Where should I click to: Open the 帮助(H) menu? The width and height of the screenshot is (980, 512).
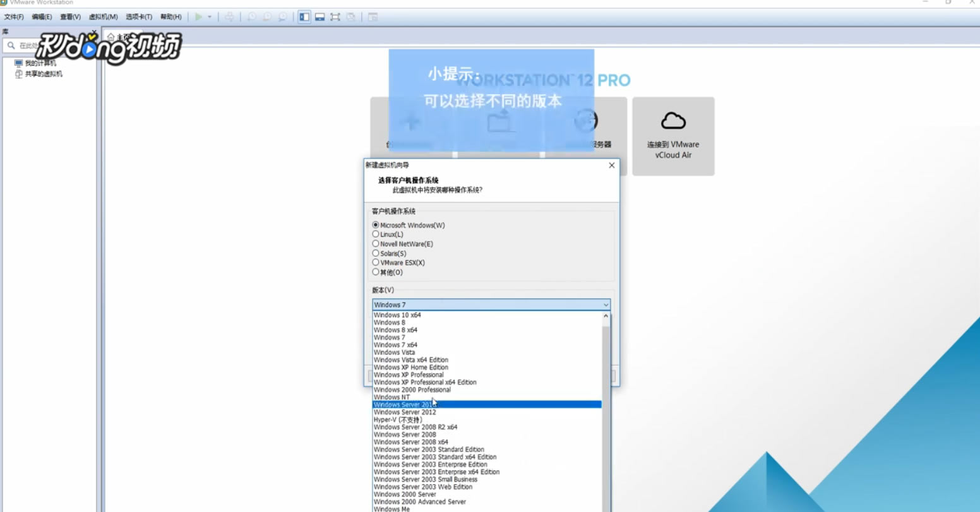(x=170, y=17)
